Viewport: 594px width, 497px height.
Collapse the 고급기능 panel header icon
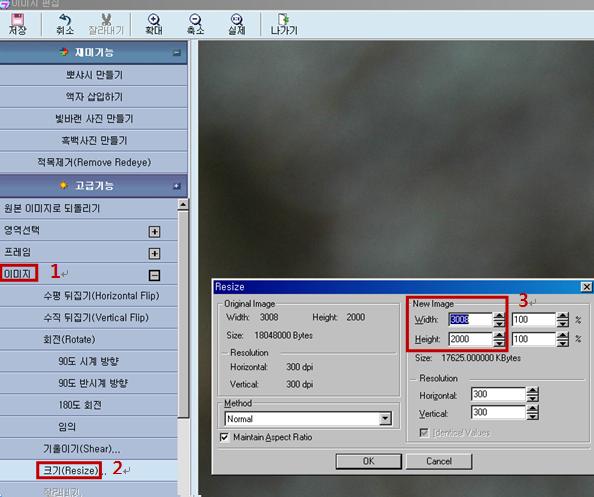(177, 186)
